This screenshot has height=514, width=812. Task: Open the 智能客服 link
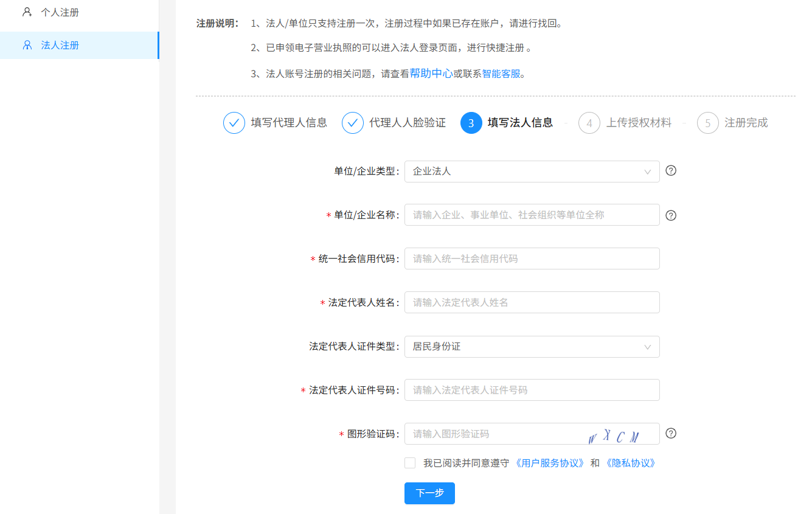502,74
